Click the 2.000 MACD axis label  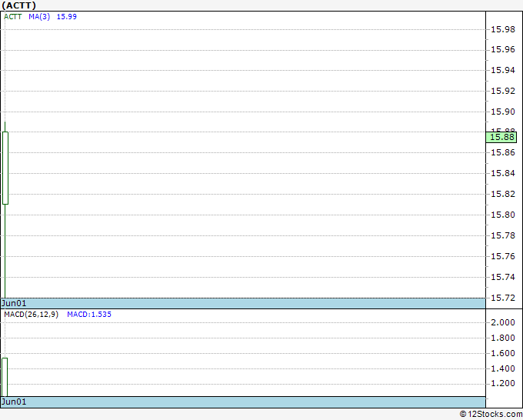pos(503,322)
